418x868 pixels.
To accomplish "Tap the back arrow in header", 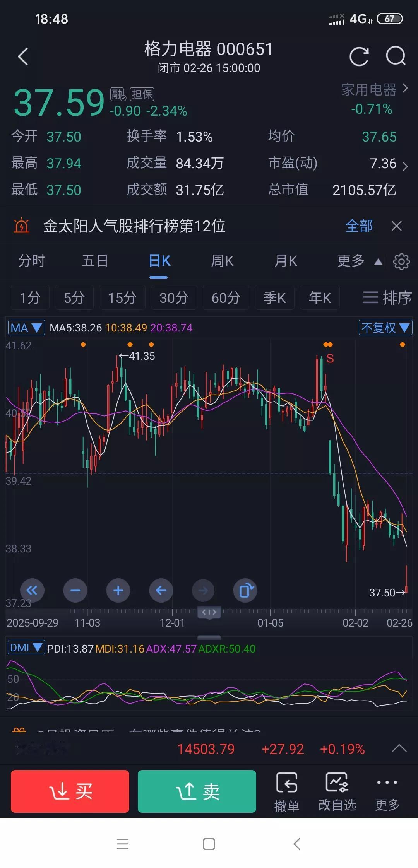I will [23, 57].
